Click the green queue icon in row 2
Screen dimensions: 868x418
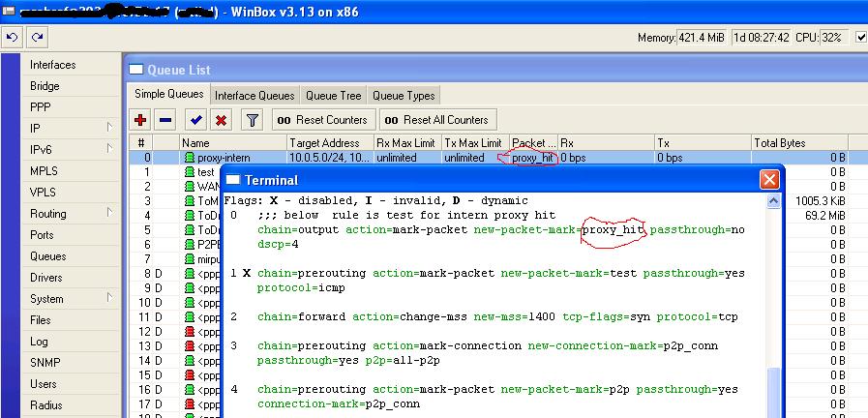[x=190, y=187]
